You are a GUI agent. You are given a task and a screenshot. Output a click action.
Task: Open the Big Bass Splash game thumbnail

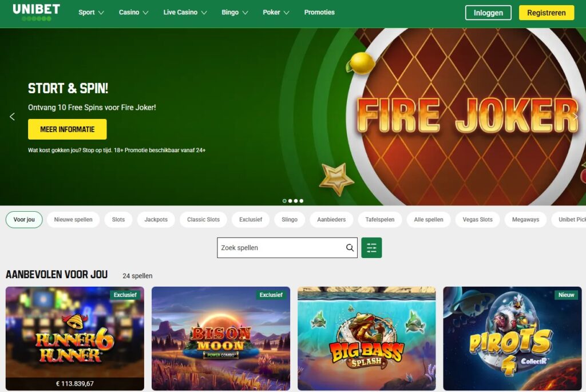367,339
